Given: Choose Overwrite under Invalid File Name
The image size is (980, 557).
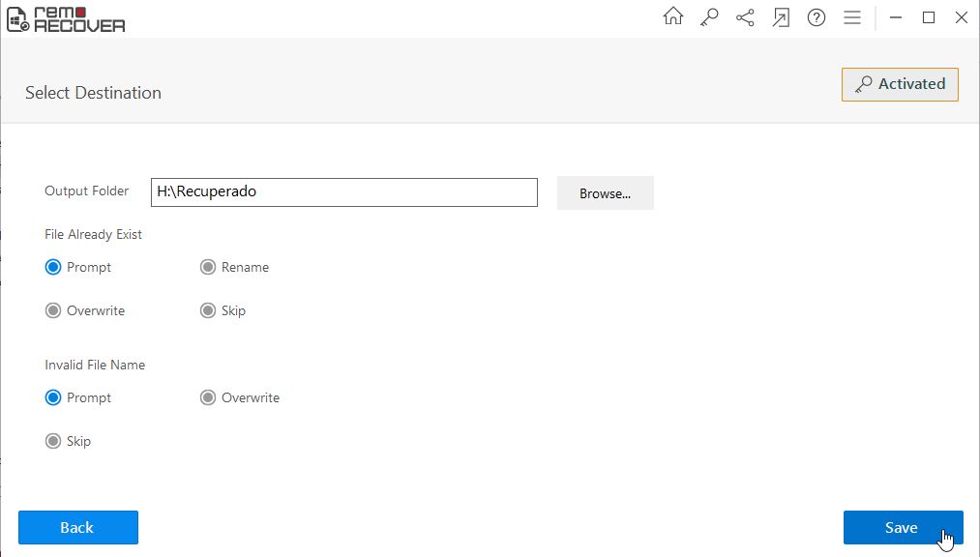Looking at the screenshot, I should 208,397.
